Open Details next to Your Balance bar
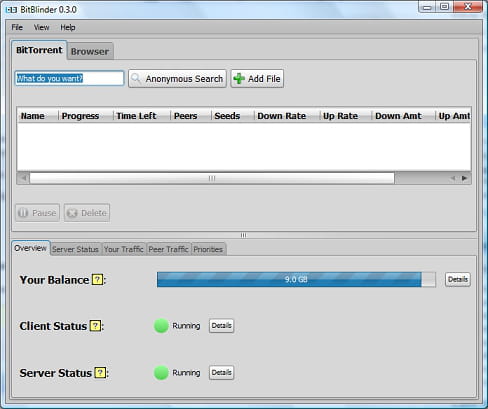The width and height of the screenshot is (488, 409). [x=458, y=279]
